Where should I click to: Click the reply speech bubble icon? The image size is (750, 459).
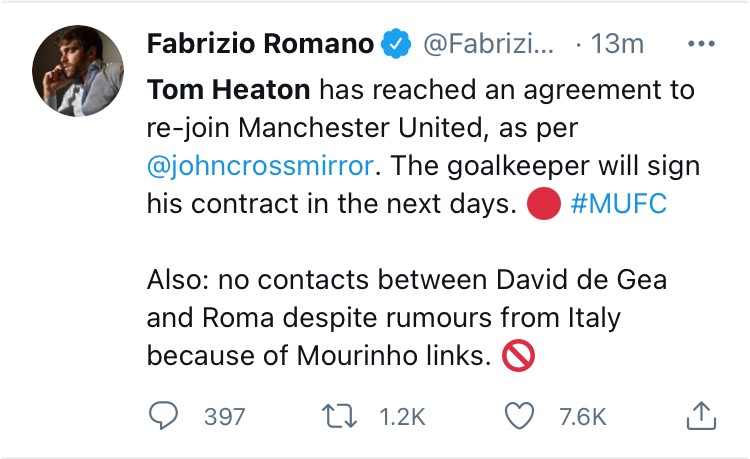coord(164,415)
